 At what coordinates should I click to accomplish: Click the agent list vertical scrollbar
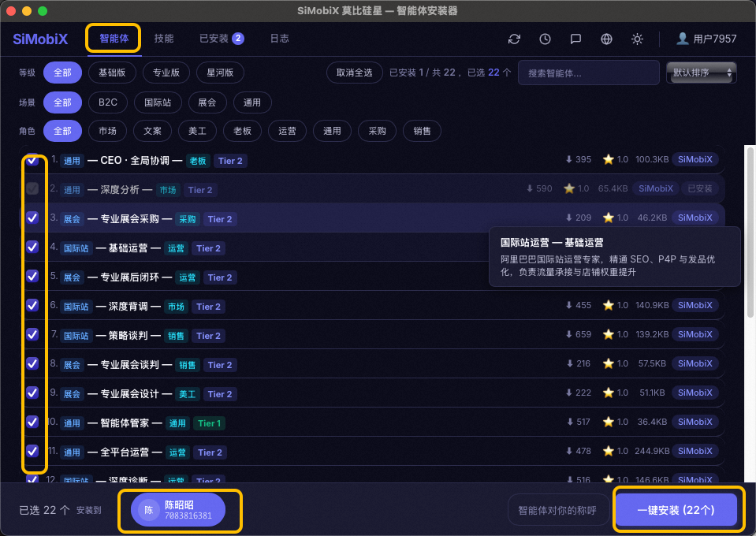(750, 233)
